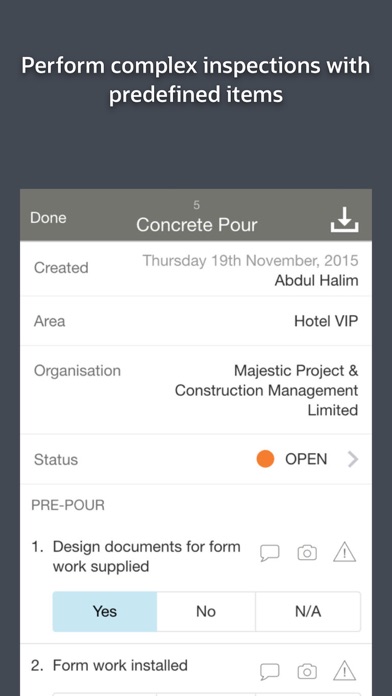Select the Created date row
The width and height of the screenshot is (392, 696).
coord(196,269)
